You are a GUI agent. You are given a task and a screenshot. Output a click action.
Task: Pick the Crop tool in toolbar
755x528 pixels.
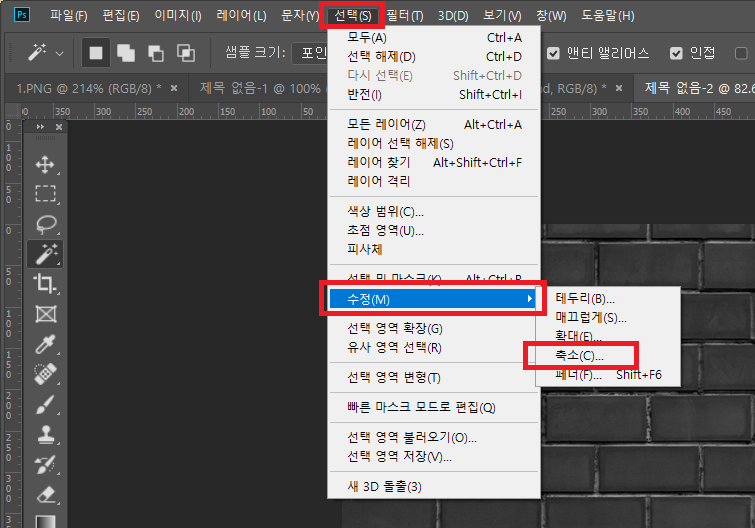coord(45,284)
